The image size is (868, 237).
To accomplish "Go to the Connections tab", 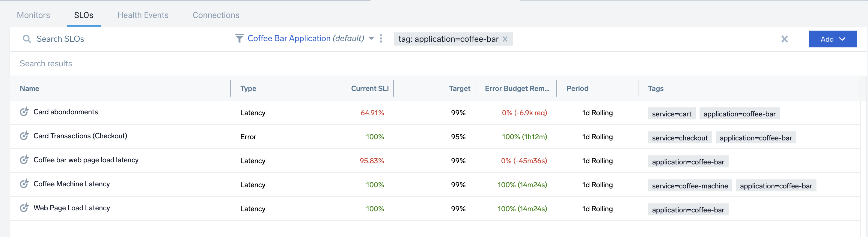I will point(216,15).
